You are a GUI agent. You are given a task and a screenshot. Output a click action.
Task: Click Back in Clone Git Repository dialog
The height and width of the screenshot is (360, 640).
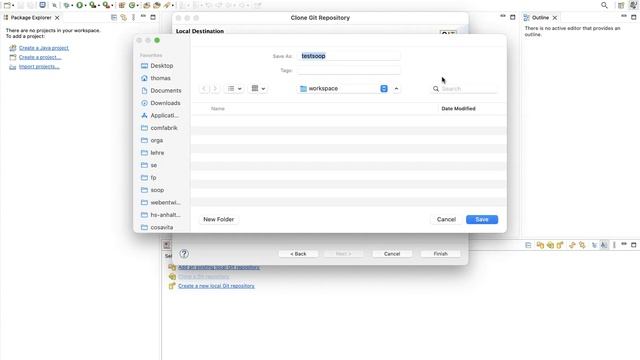coord(298,254)
